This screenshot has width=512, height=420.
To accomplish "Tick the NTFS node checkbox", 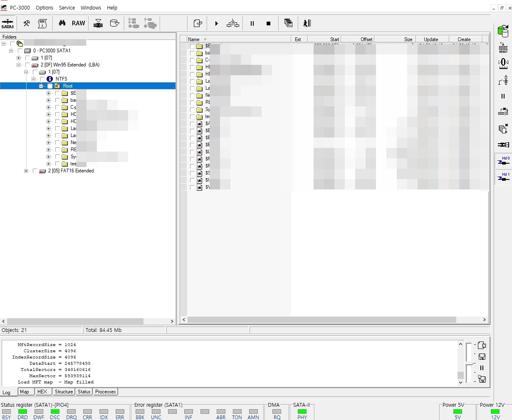I will tap(42, 79).
